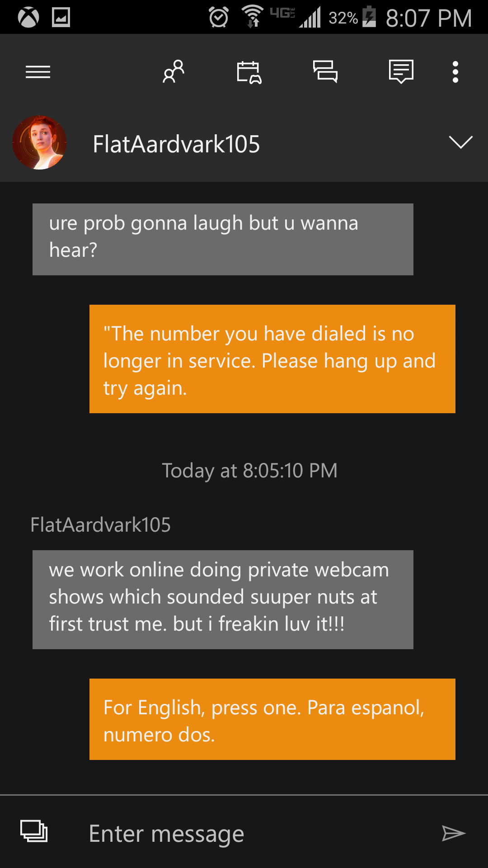Screen dimensions: 488x868
Task: Open the parties chat icon
Action: [x=325, y=72]
